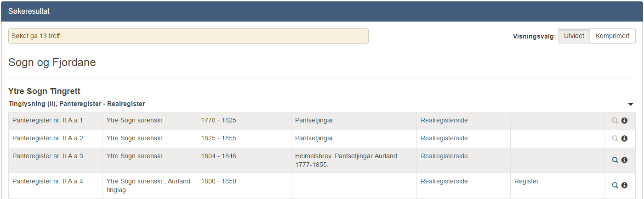
Task: Open magnifier icon for Panteregister nr. II.A.a.1
Action: point(615,121)
